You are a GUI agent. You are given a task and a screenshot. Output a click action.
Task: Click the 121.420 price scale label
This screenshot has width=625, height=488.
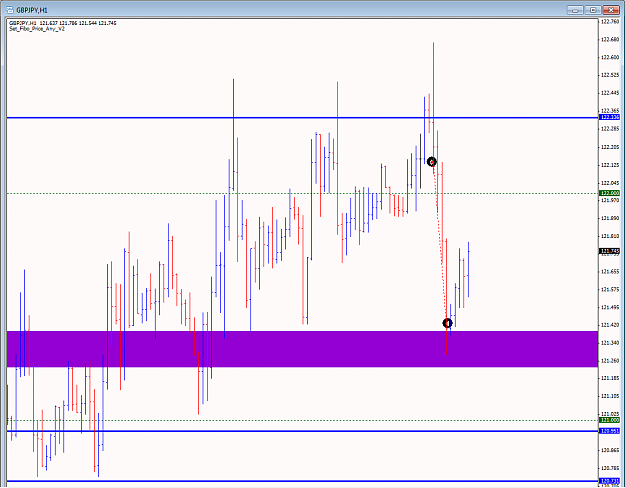point(610,325)
